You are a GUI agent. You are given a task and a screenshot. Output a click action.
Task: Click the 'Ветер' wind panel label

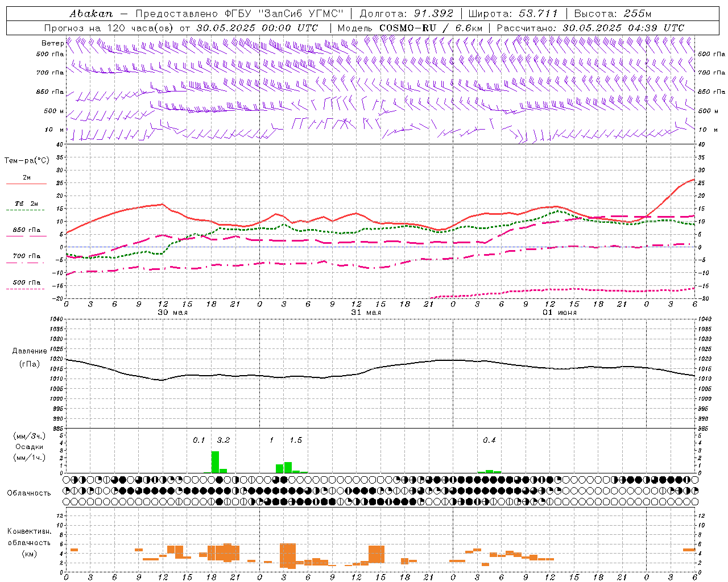52,43
